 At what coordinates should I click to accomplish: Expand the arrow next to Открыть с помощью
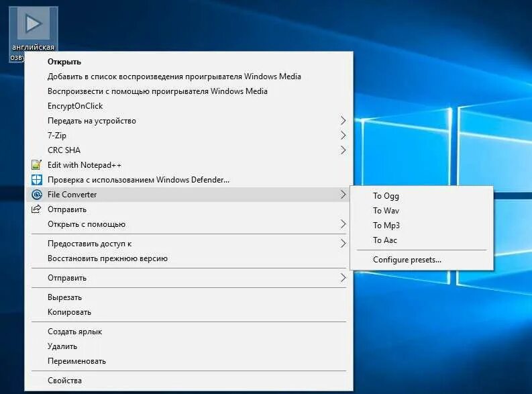pos(343,224)
